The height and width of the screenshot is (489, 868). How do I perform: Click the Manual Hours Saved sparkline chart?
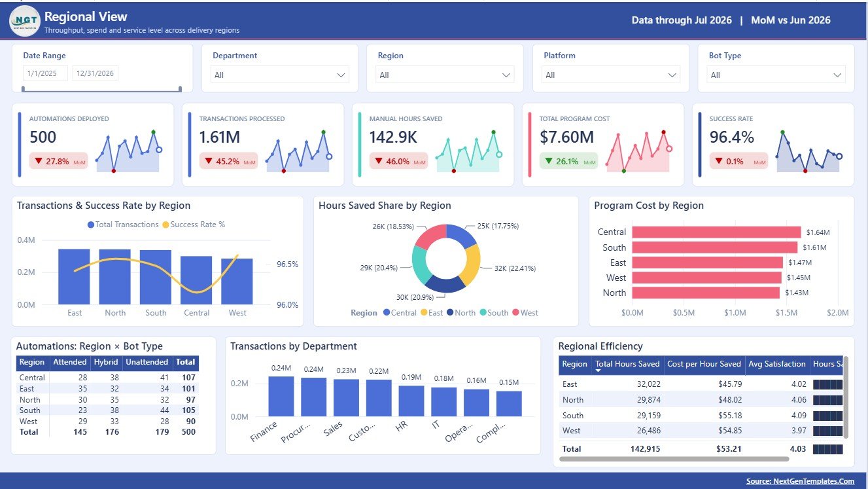(x=468, y=152)
